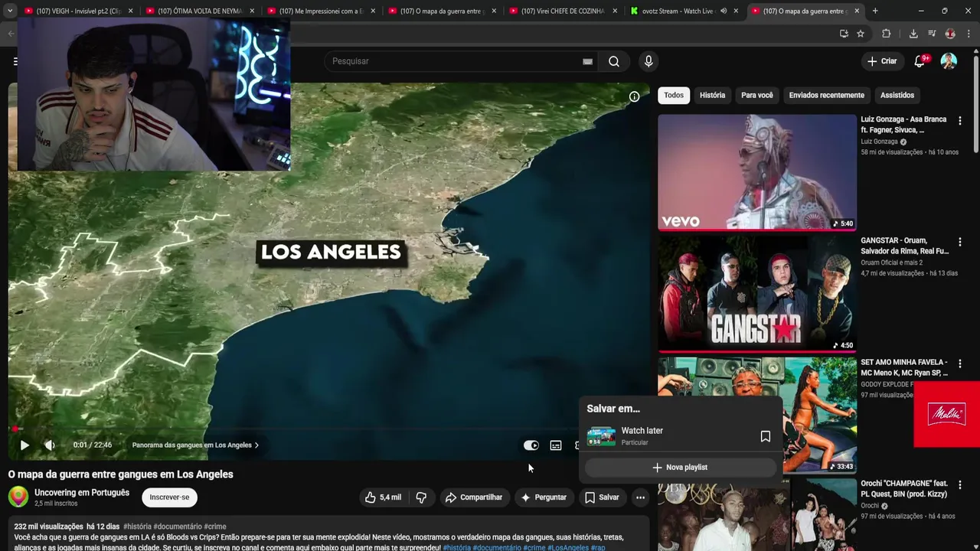Subscribe with Inscrever-se button
This screenshot has width=980, height=551.
point(169,497)
